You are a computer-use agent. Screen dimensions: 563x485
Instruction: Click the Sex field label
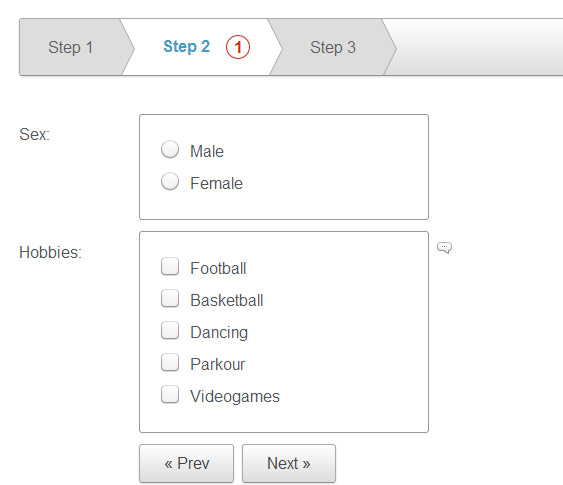pyautogui.click(x=34, y=135)
